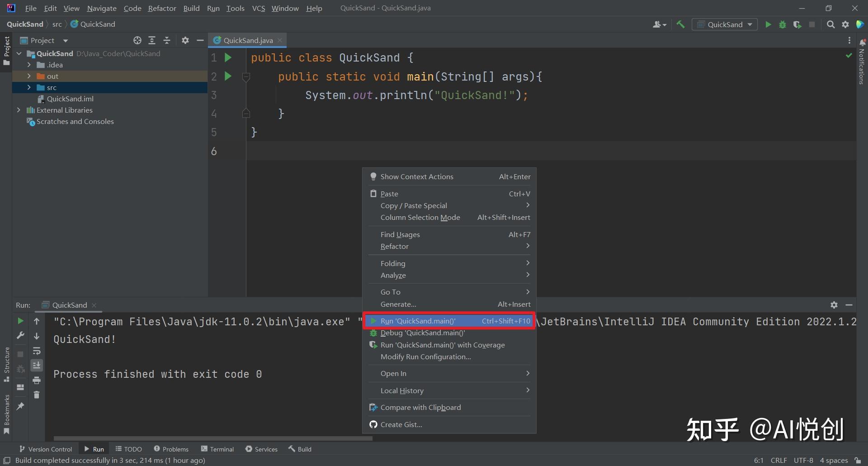Minimize the Run tool window

[x=849, y=305]
